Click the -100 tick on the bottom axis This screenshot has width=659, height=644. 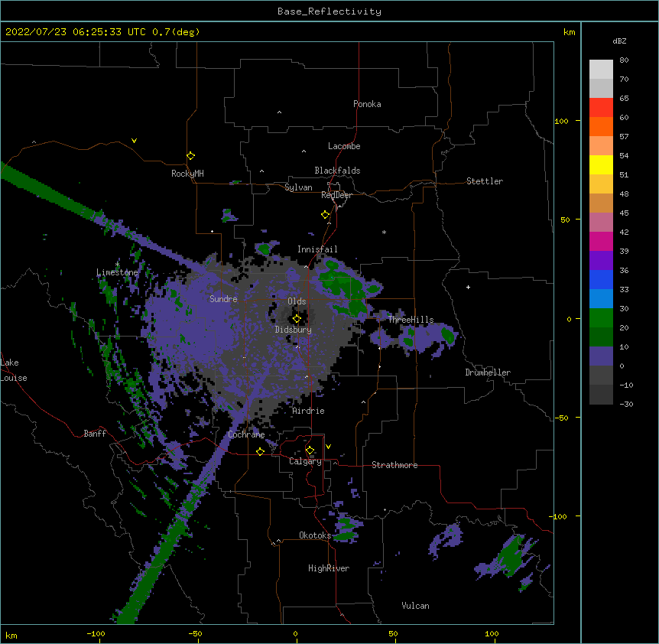(x=96, y=634)
